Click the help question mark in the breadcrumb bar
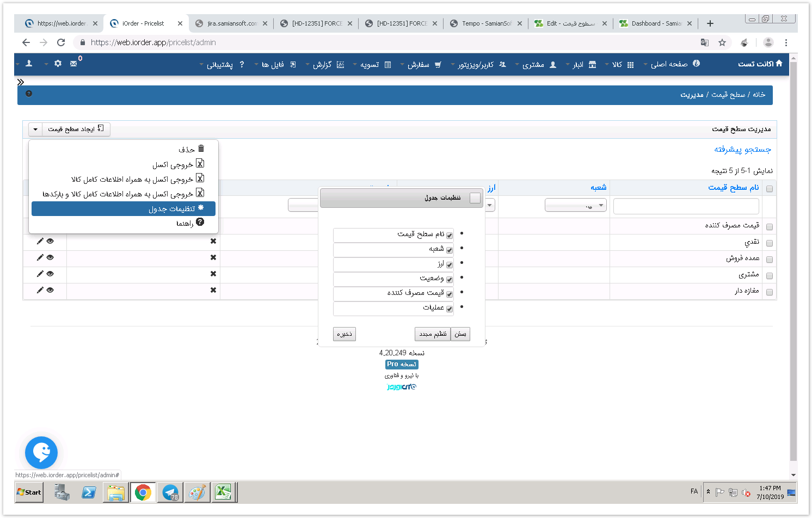Viewport: 812px width, 518px height. 29,94
